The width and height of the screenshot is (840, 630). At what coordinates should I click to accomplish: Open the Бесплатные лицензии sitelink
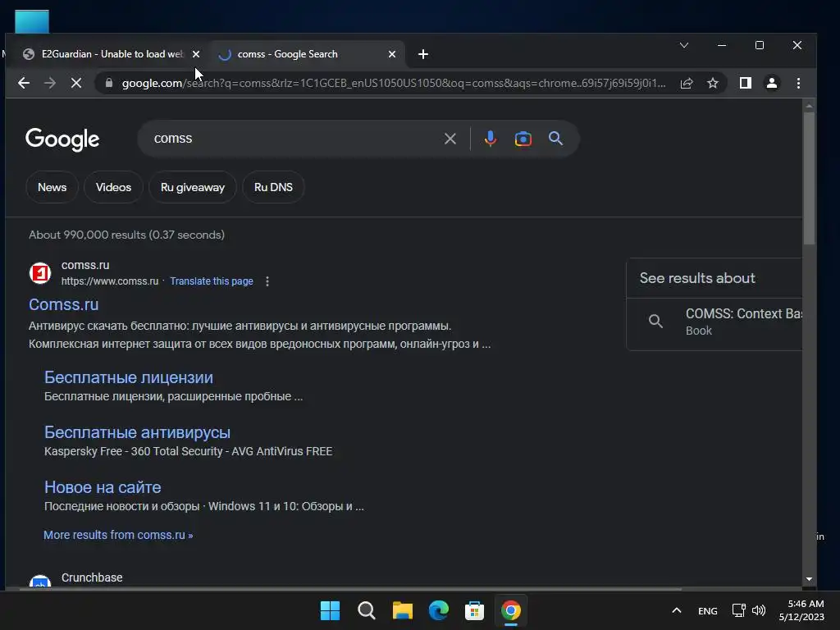pos(129,377)
